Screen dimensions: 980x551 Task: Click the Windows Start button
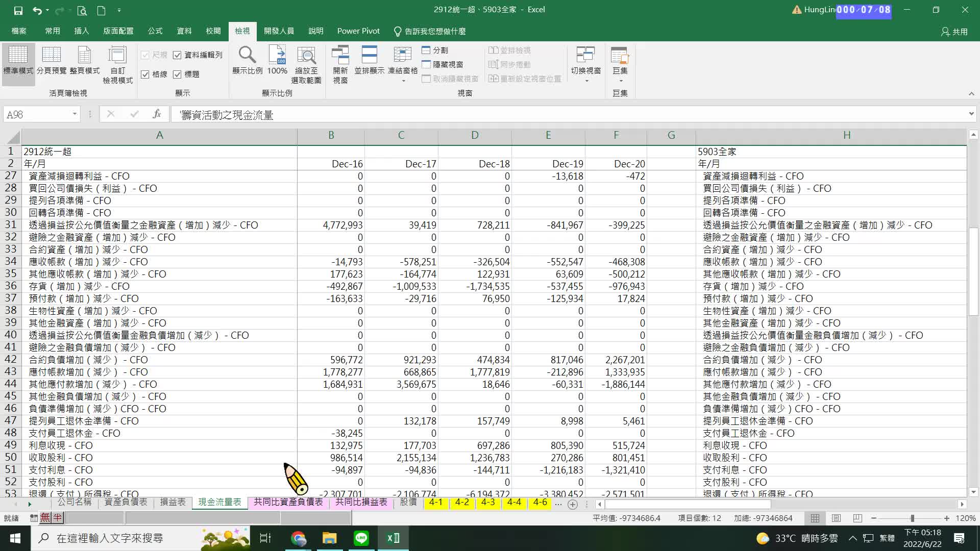pyautogui.click(x=15, y=538)
